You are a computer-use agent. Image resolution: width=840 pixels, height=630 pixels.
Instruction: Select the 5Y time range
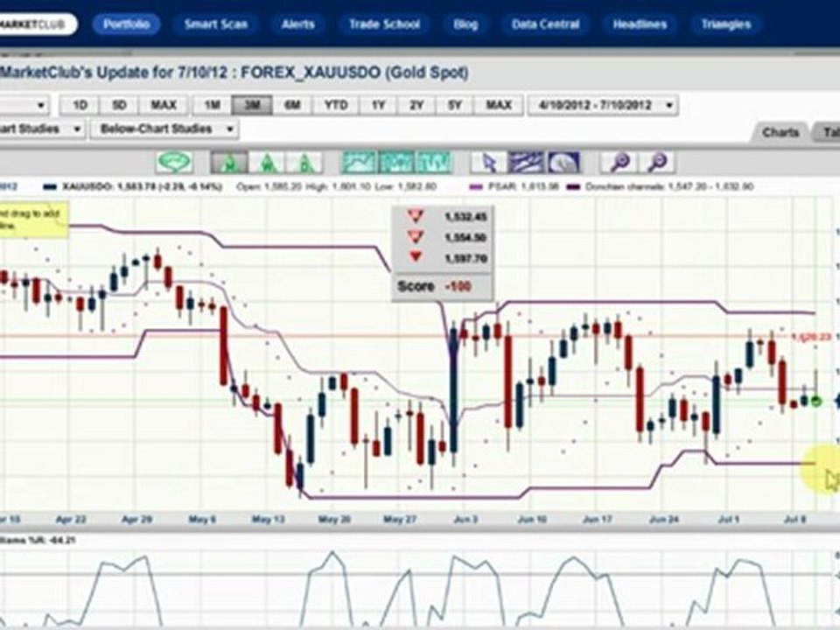point(454,105)
